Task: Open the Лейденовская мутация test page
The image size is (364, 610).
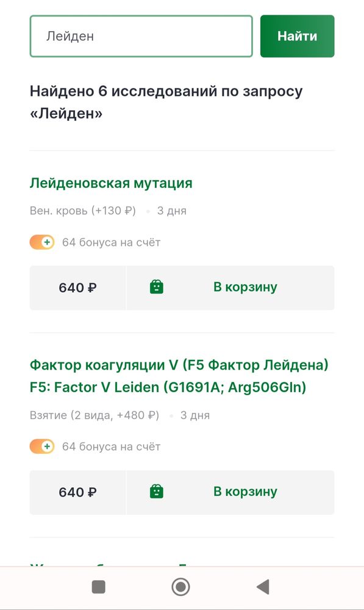Action: [111, 183]
